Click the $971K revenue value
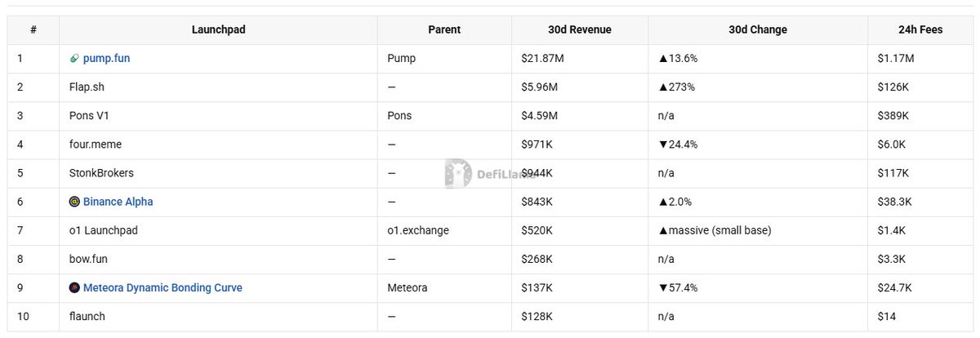 [537, 145]
